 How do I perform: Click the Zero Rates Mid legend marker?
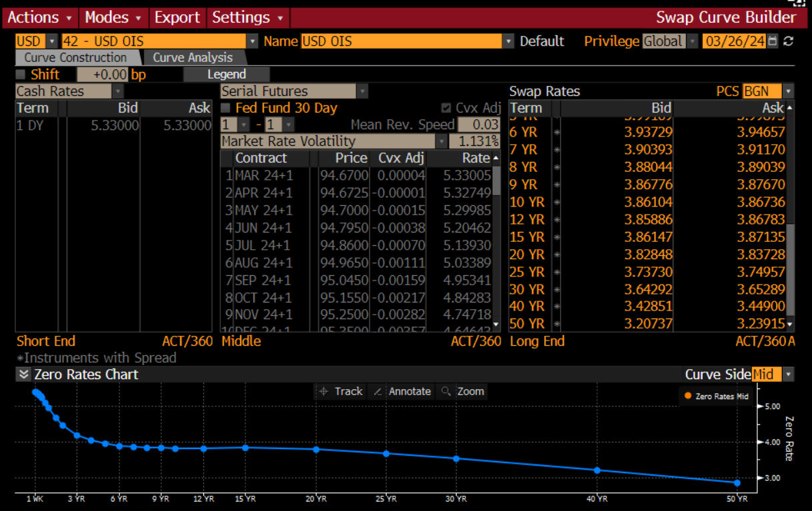tap(687, 396)
